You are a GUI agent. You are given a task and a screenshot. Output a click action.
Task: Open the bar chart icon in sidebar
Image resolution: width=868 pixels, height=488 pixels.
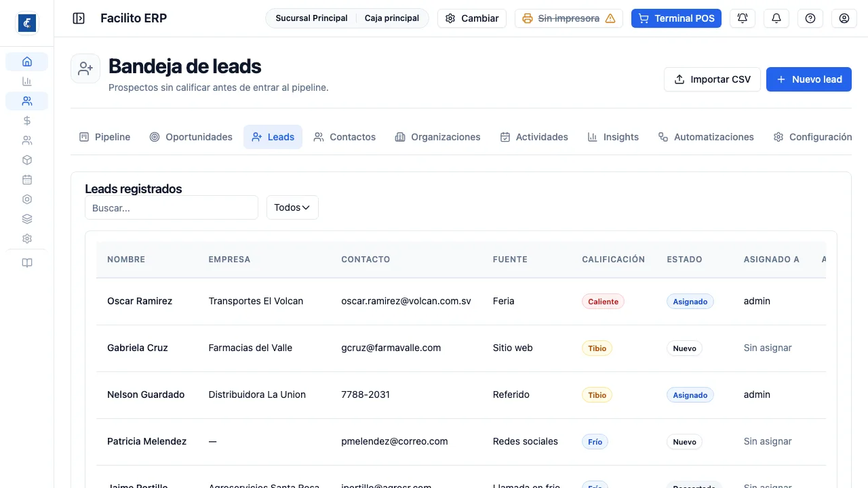click(x=27, y=81)
